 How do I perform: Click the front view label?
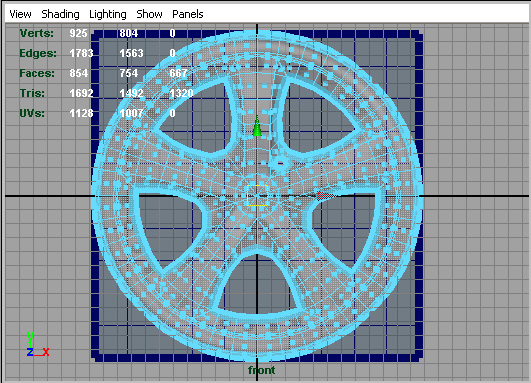point(261,370)
